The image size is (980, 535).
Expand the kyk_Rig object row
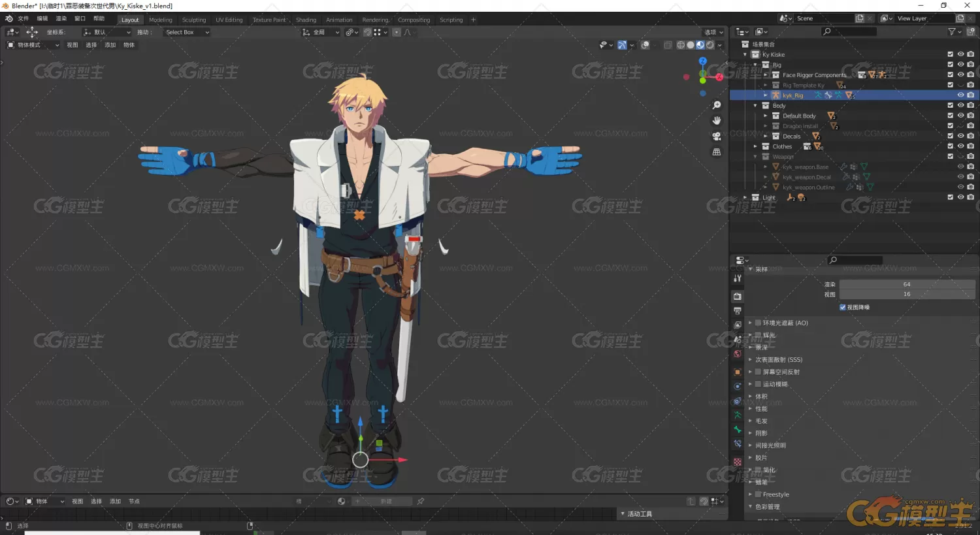766,95
